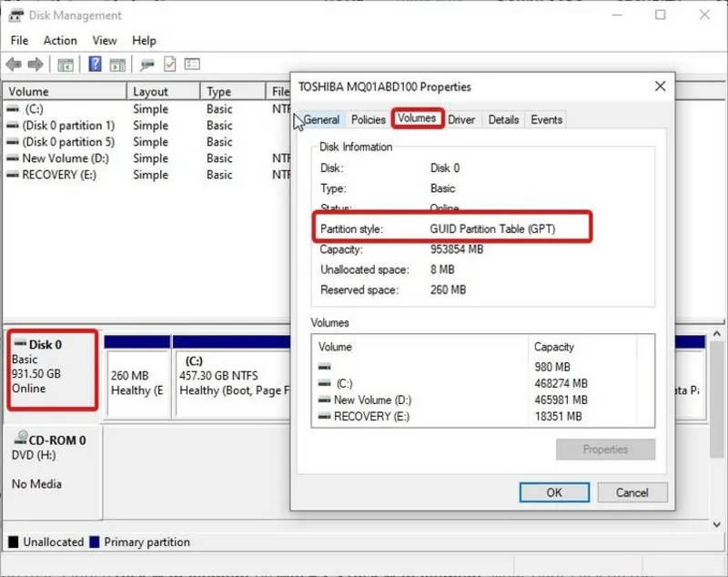Viewport: 728px width, 577px height.
Task: Click the Back arrow toolbar icon
Action: (x=14, y=65)
